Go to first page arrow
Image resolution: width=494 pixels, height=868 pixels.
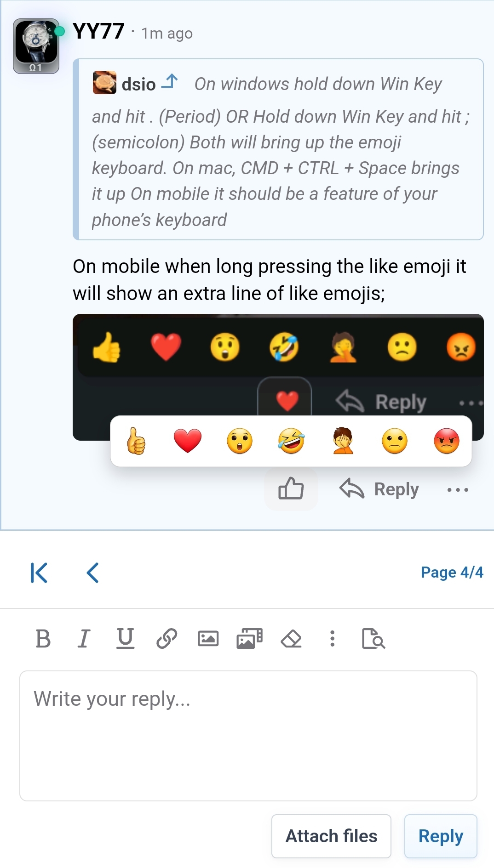(x=39, y=573)
